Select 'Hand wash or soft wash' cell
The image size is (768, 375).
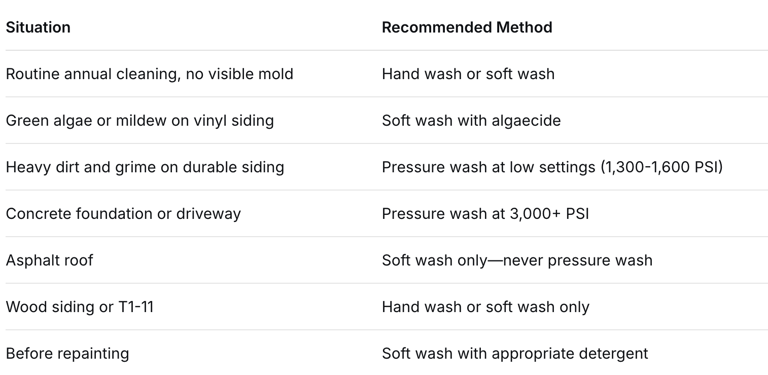468,74
